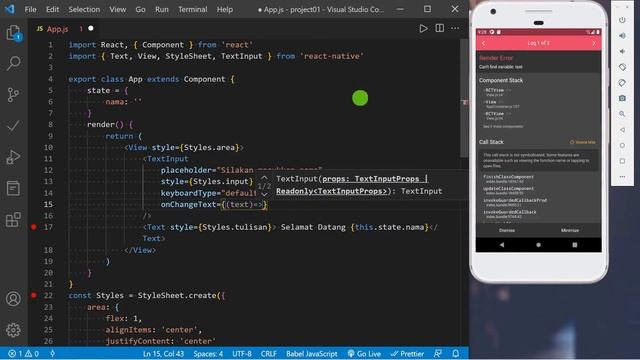The width and height of the screenshot is (640, 360).
Task: Open the notebook-style panel icon in activity bar
Action: click(13, 189)
